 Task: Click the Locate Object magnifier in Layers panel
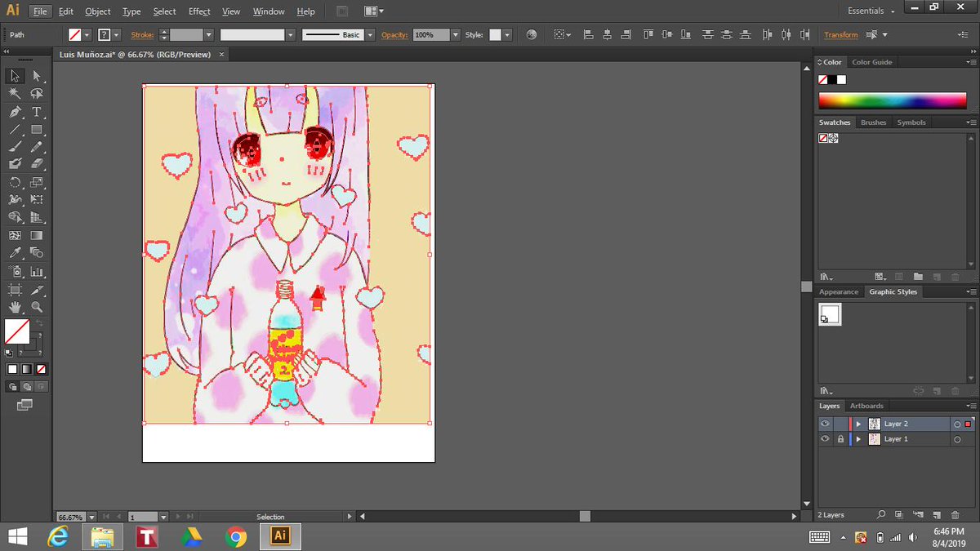(881, 515)
